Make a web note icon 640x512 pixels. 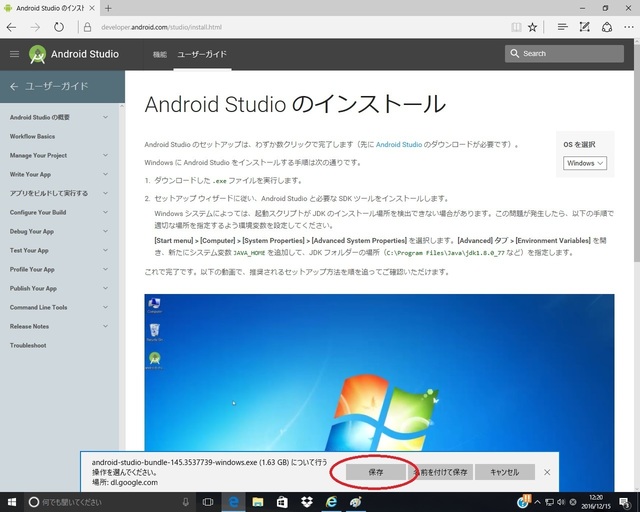(x=584, y=27)
